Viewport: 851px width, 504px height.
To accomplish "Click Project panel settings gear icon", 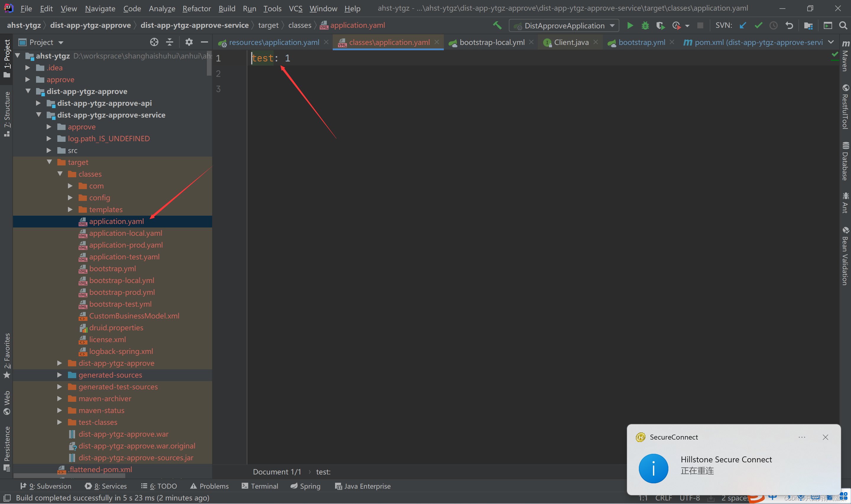I will 189,42.
